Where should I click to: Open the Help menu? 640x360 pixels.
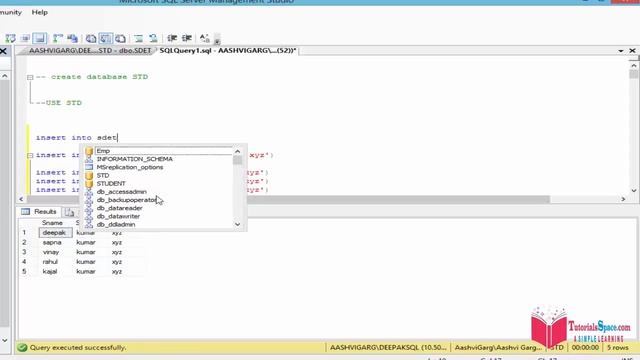40,12
